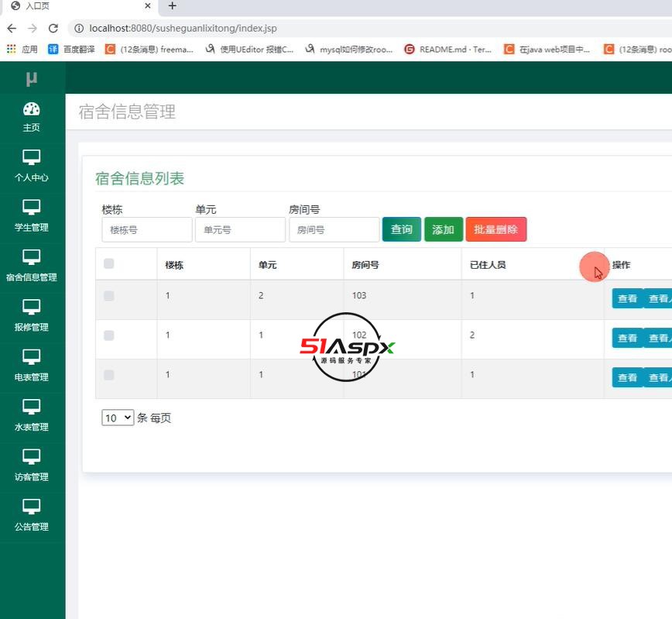Click the 宿舍信息管理 page title
The image size is (672, 619).
click(x=127, y=112)
